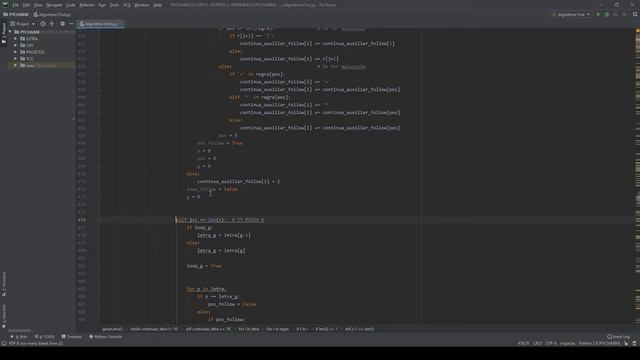Open Search Everywhere magnifier icon

click(x=635, y=14)
